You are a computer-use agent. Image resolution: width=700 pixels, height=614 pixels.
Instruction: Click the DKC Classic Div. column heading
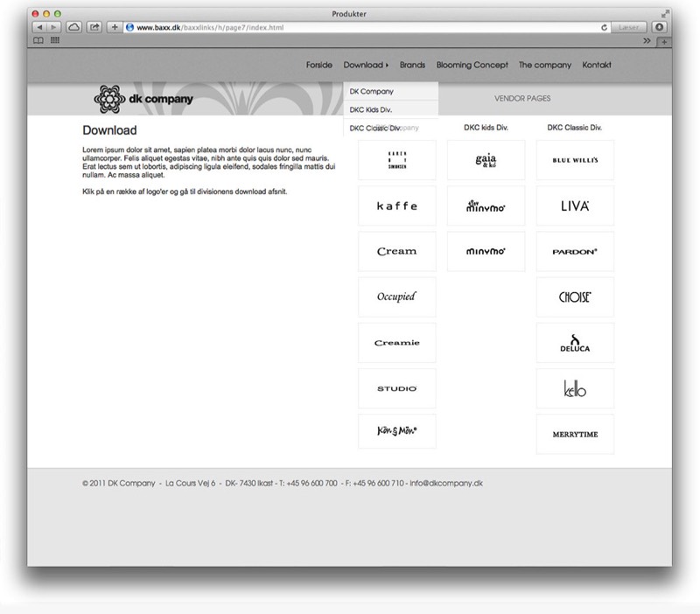coord(575,128)
